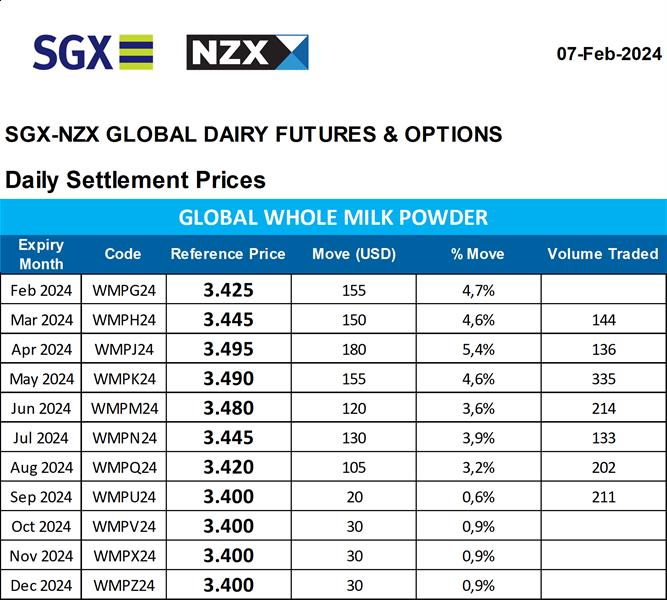Click the NZX logo
Viewport: 667px width, 600px height.
coord(247,52)
